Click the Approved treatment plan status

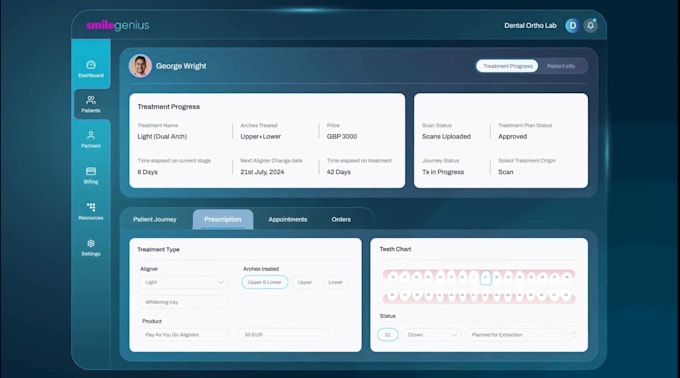(x=513, y=137)
